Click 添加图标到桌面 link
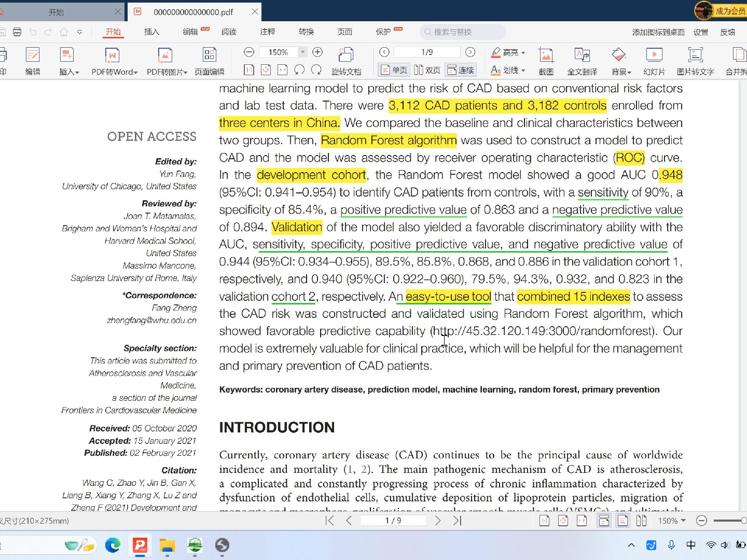The height and width of the screenshot is (560, 747). [x=658, y=32]
